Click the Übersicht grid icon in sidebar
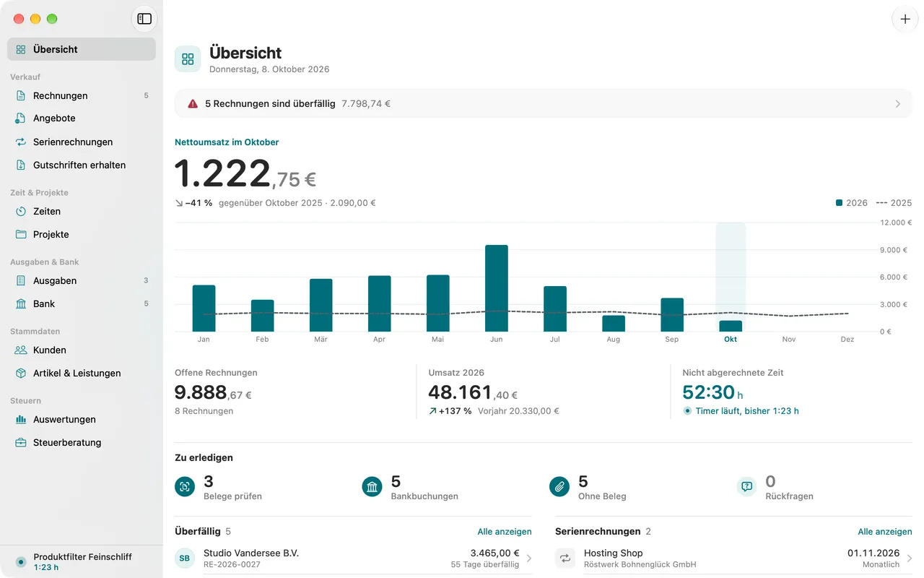Image resolution: width=924 pixels, height=578 pixels. click(x=21, y=49)
